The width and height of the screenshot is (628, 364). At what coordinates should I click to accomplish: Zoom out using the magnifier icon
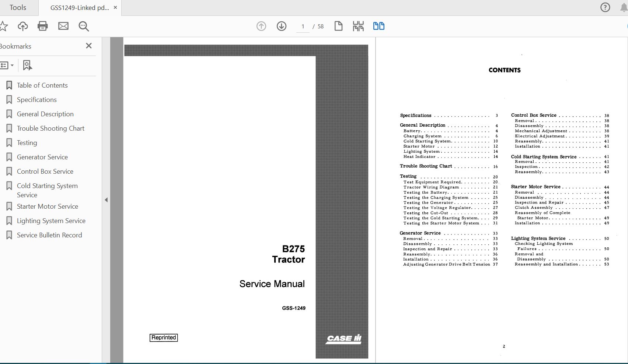pyautogui.click(x=84, y=26)
